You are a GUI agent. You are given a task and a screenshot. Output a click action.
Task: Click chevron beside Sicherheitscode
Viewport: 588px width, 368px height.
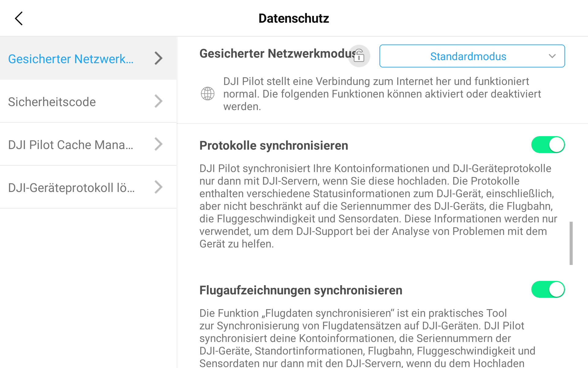click(x=158, y=101)
